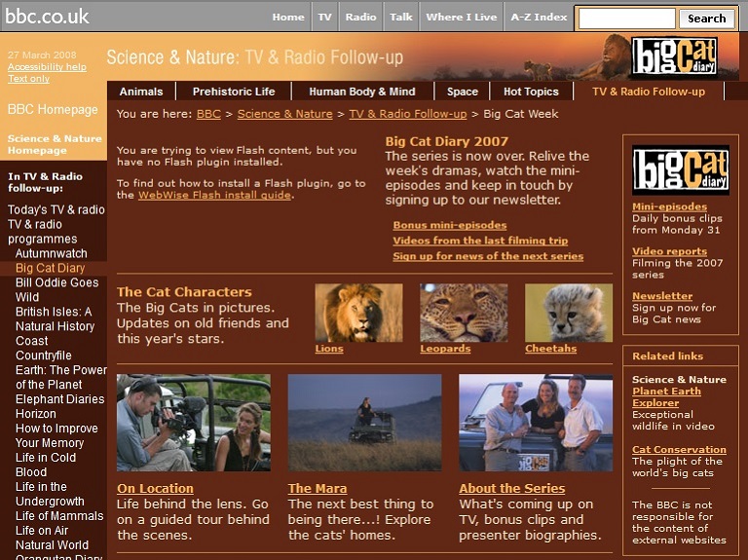Go to Home in the top bar
Viewport: 748px width, 560px height.
[288, 17]
